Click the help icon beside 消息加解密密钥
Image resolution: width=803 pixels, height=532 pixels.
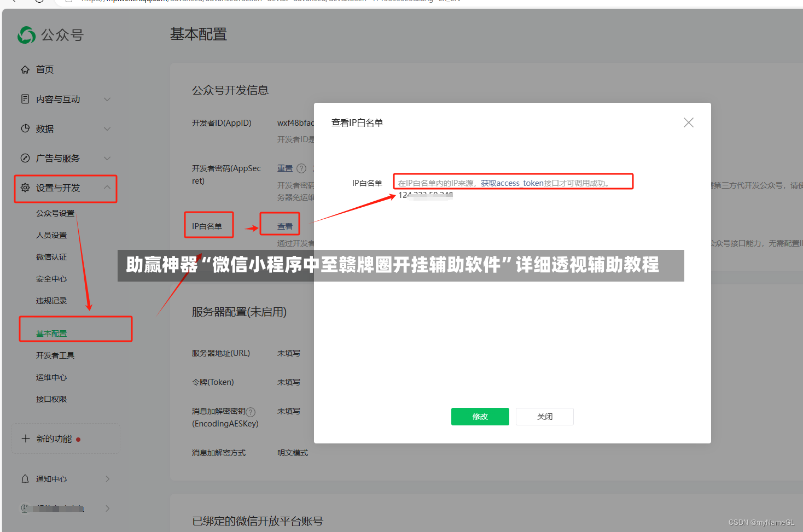pos(251,412)
